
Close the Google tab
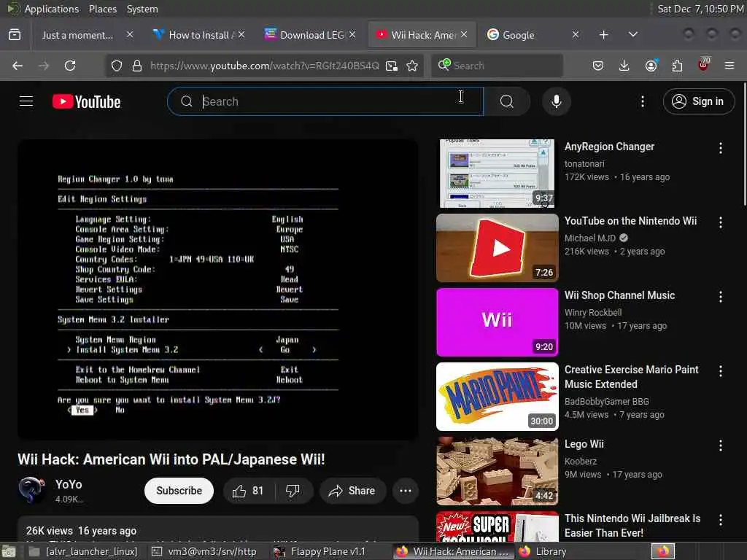click(x=576, y=35)
